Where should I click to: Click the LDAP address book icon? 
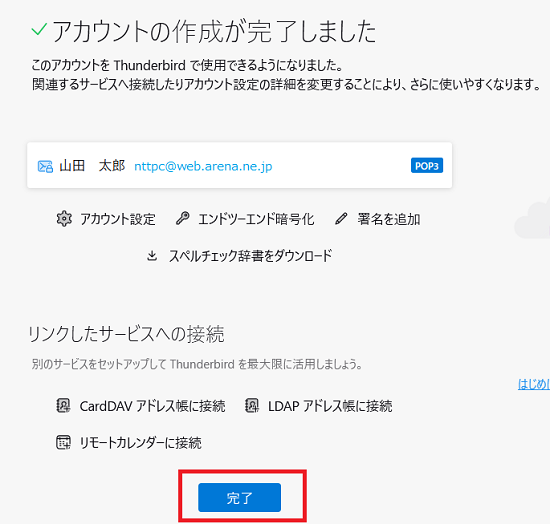coord(252,406)
